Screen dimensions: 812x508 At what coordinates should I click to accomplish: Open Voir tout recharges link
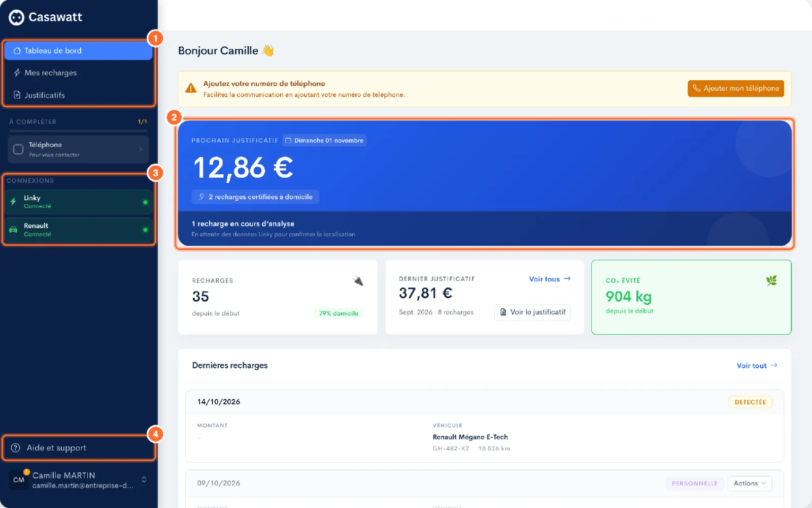tap(757, 366)
